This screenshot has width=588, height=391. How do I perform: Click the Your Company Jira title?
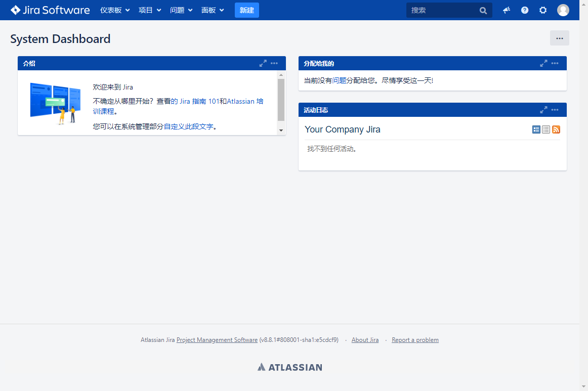[x=343, y=129]
